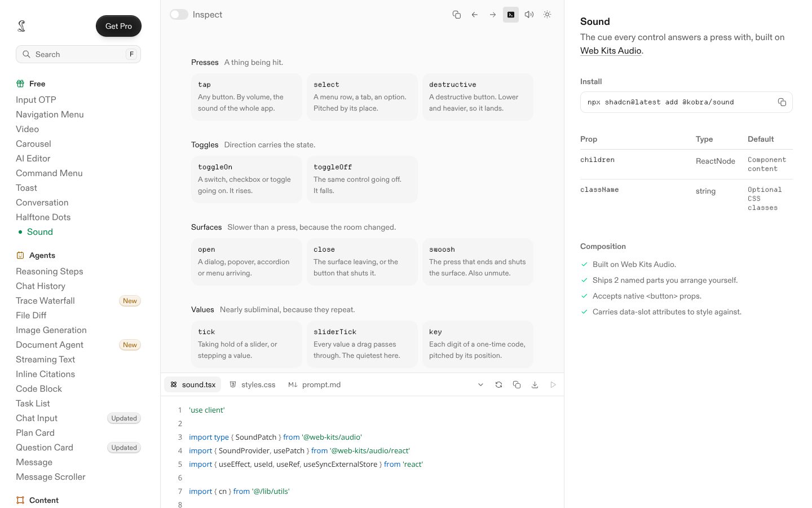Collapse the code panel with the chevron
The width and height of the screenshot is (812, 508).
tap(480, 384)
